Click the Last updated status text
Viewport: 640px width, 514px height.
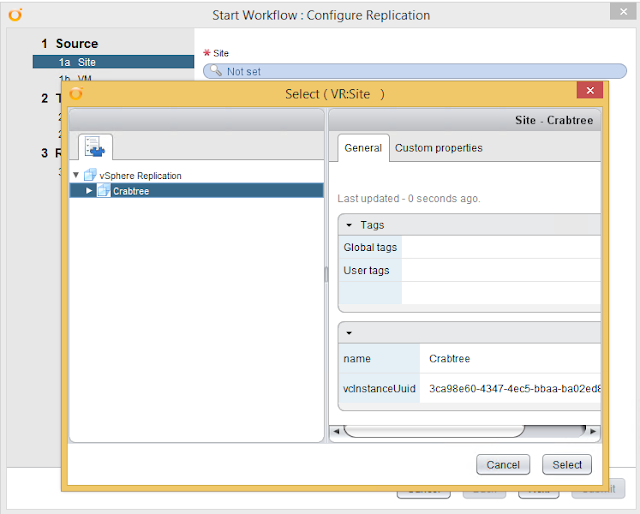[x=409, y=198]
